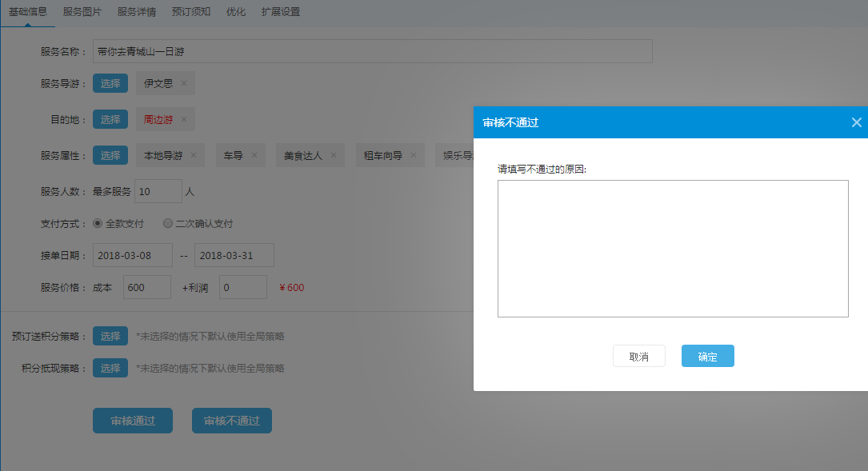
Task: Go to the 预订须知 tab
Action: click(190, 12)
